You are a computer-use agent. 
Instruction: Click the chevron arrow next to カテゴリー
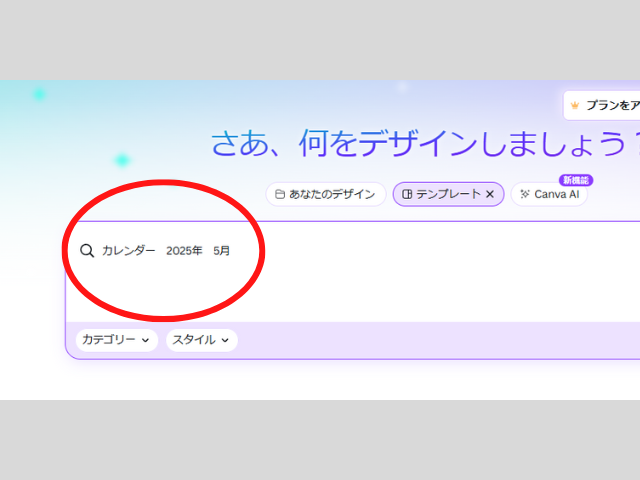pos(145,340)
